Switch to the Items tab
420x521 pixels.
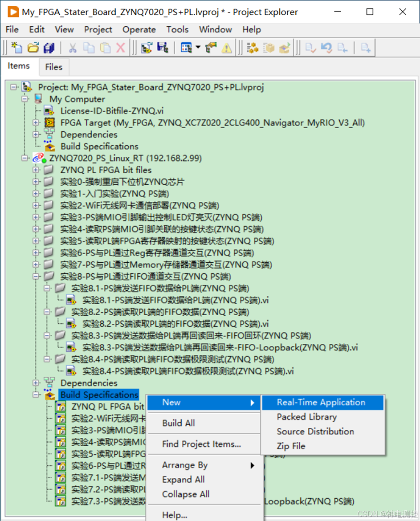pyautogui.click(x=19, y=66)
